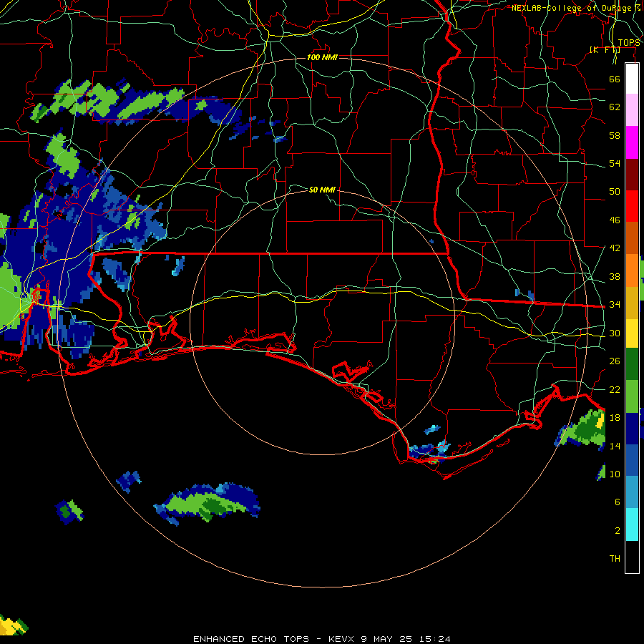Click the legend value 22

(615, 389)
